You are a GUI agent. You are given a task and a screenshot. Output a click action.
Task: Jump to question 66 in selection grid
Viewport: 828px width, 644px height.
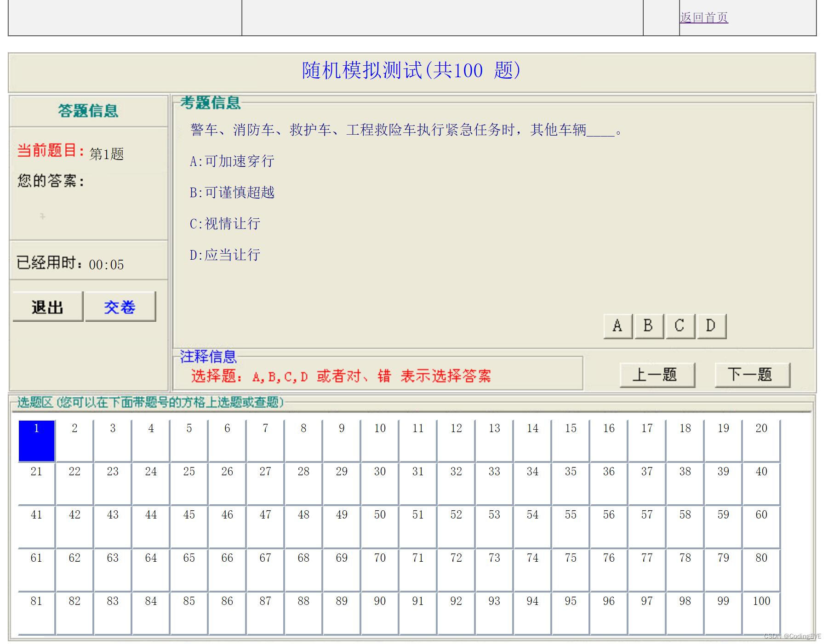coord(227,570)
